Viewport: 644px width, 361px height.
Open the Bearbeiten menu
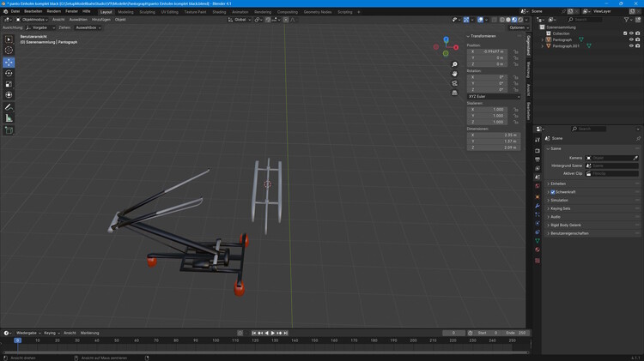[x=33, y=11]
